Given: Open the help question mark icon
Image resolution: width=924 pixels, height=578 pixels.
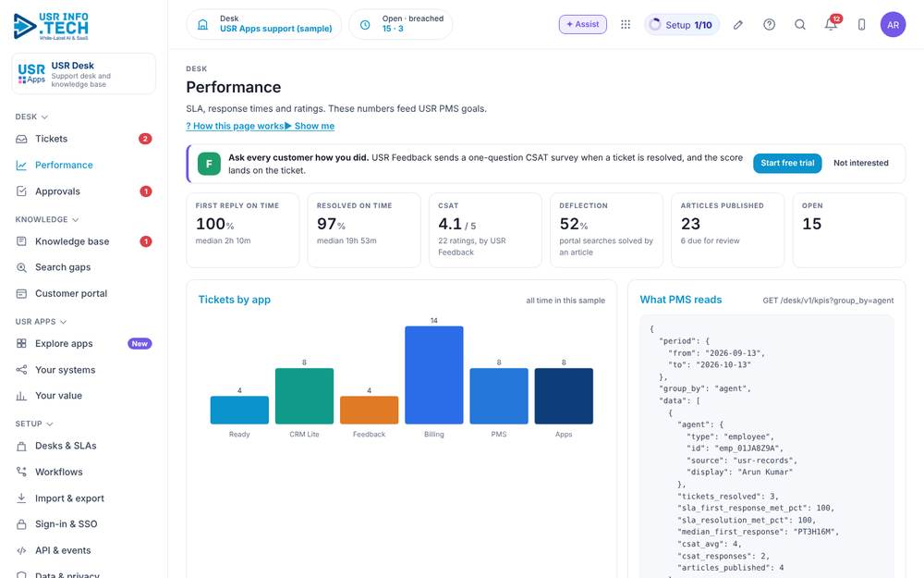Looking at the screenshot, I should 769,25.
